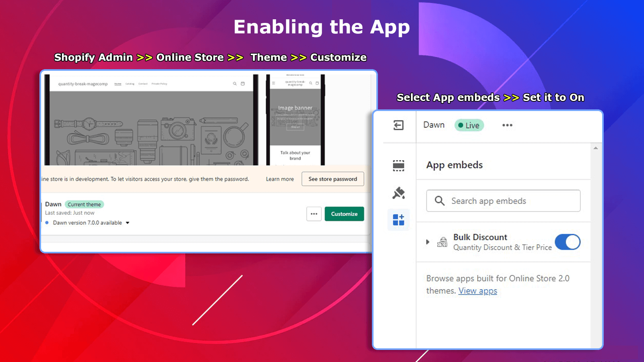Click the Bulk Discount title text
This screenshot has height=362, width=644.
(480, 237)
